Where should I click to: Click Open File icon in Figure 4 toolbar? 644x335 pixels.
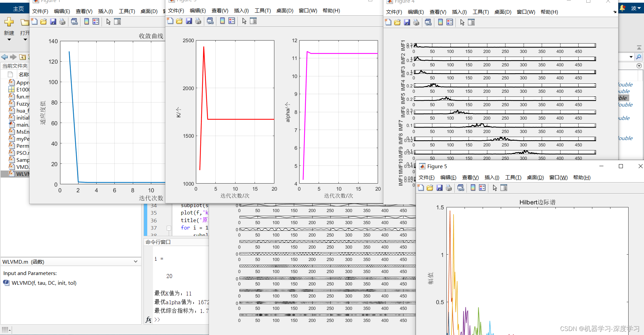point(397,22)
